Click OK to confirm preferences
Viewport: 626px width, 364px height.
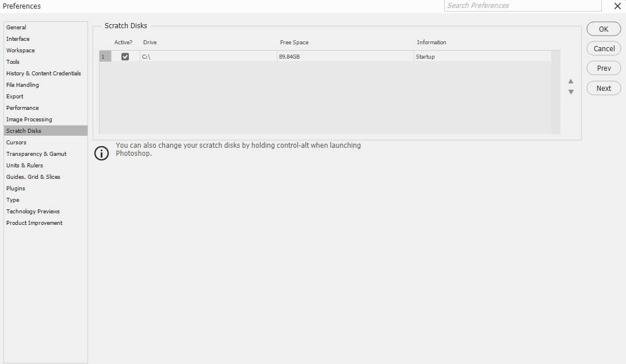coord(604,29)
